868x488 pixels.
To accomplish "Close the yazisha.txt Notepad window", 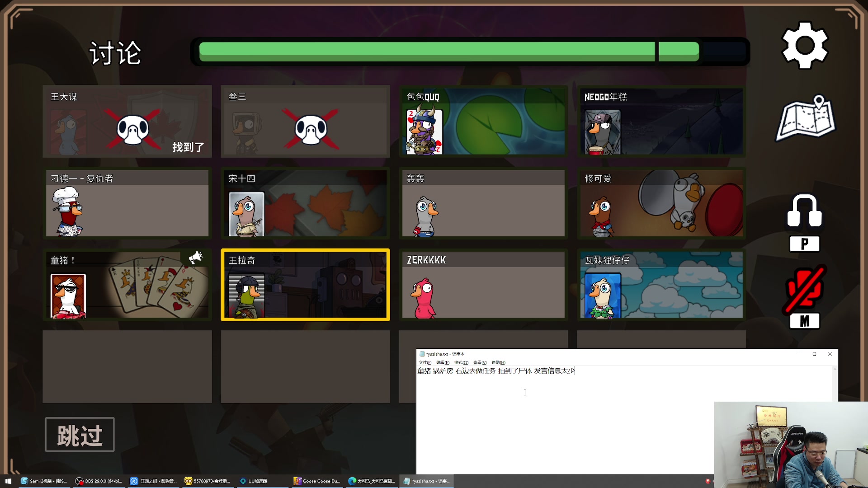I will click(x=830, y=354).
